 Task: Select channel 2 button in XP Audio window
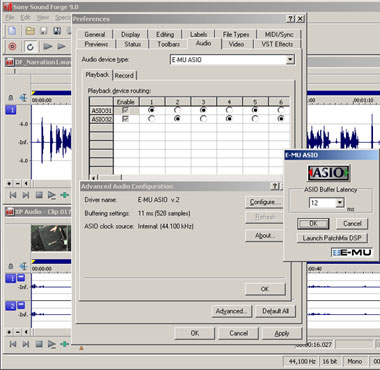10,306
